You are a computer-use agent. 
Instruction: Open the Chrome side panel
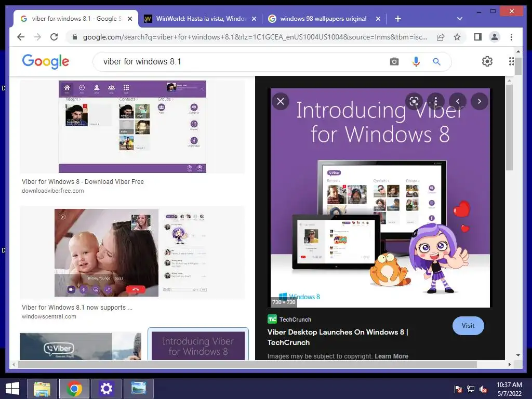[478, 37]
